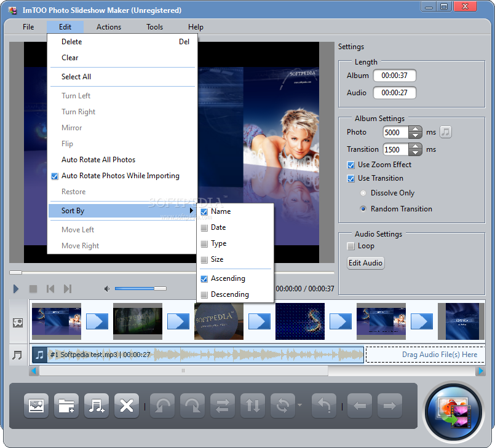Choose Auto Rotate All Photos

(x=122, y=160)
